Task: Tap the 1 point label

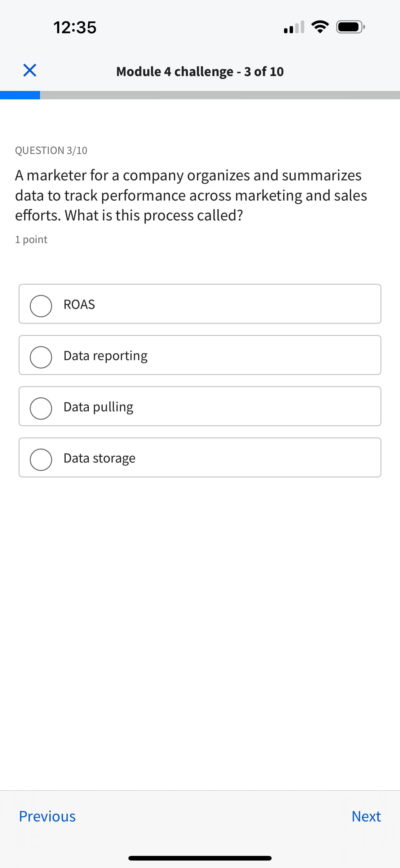Action: pyautogui.click(x=31, y=239)
